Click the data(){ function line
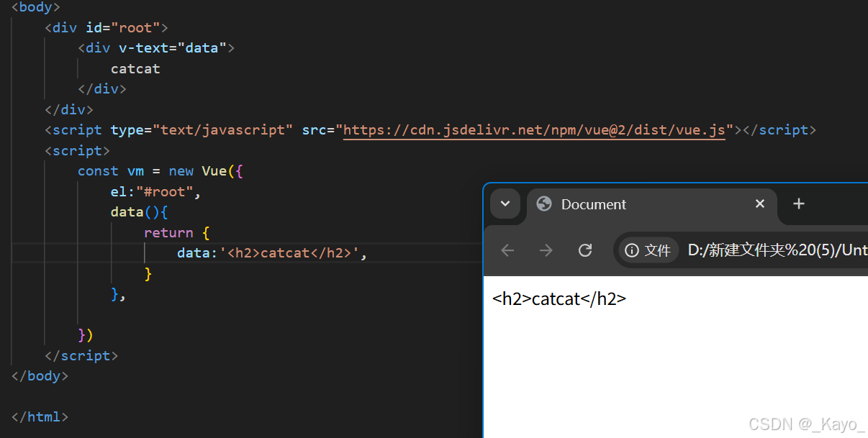 tap(139, 212)
